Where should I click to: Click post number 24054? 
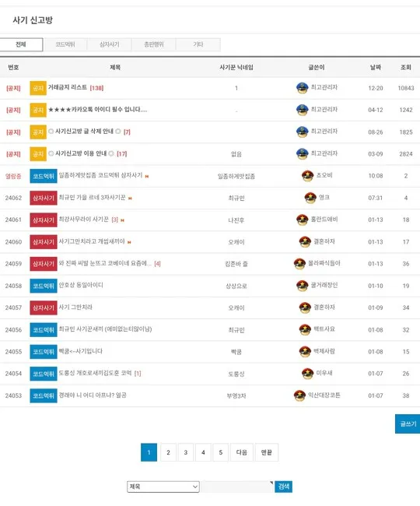tap(13, 374)
